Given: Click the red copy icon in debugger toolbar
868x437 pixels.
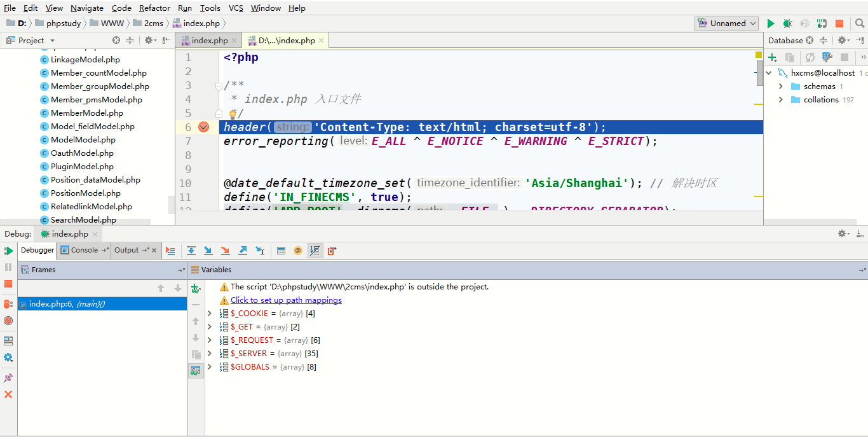Looking at the screenshot, I should pos(332,251).
